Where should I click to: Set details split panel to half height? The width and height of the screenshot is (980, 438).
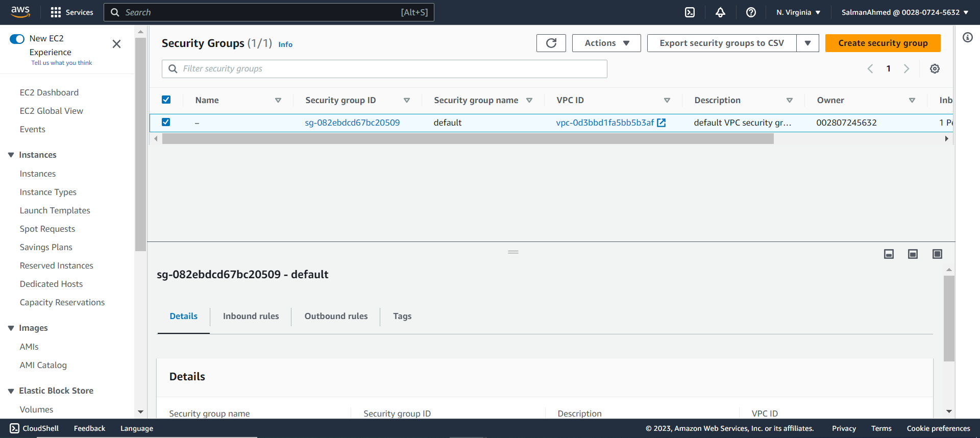tap(913, 254)
